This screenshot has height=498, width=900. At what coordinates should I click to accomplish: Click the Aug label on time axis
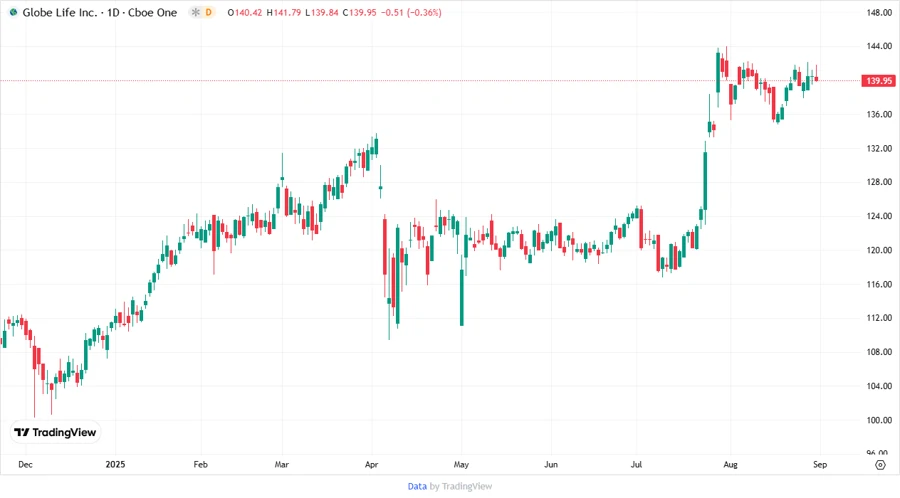click(x=730, y=464)
